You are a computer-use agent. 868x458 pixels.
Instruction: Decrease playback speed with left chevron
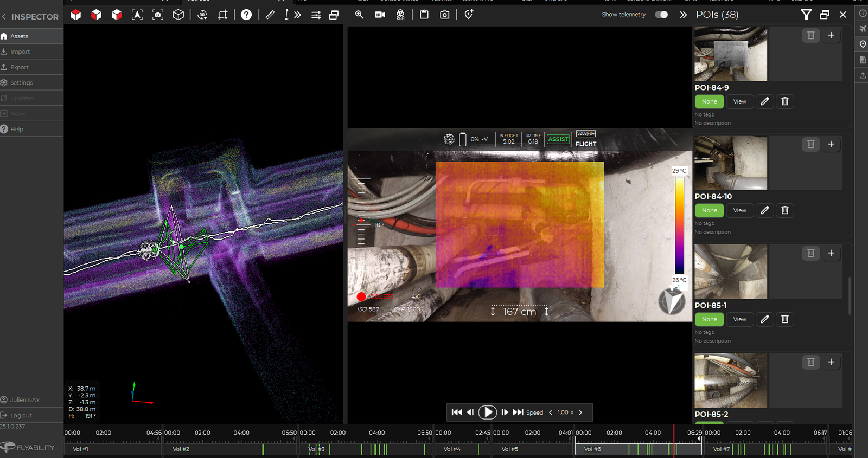pos(551,412)
